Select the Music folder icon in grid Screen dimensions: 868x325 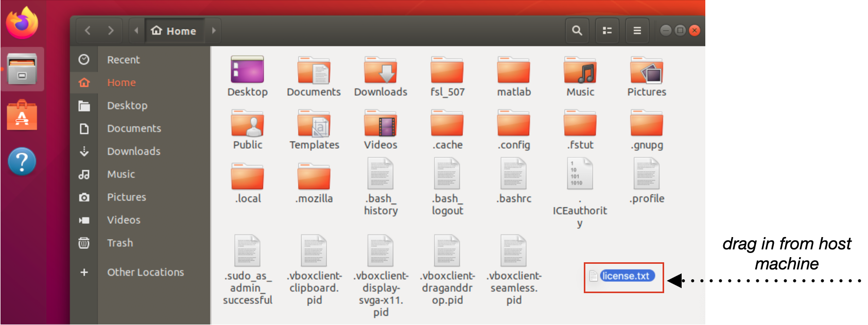pyautogui.click(x=580, y=71)
